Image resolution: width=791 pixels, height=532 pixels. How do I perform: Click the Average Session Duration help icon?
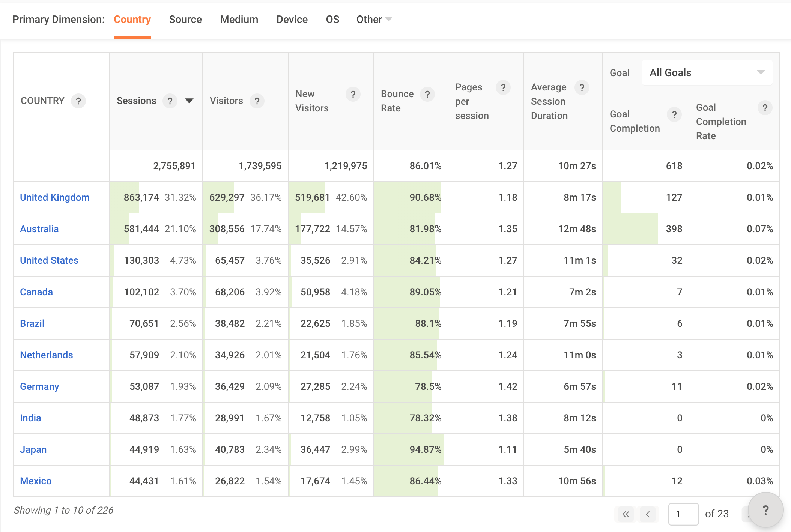tap(582, 87)
